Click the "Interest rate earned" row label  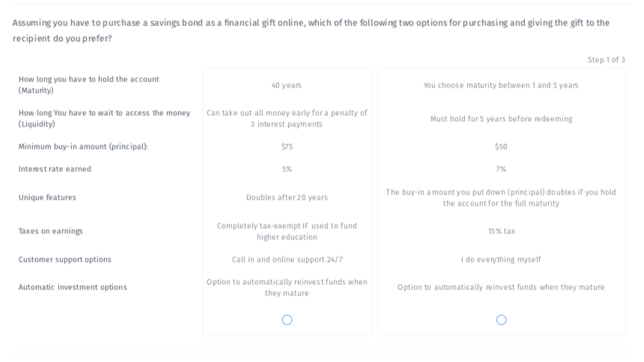click(55, 169)
